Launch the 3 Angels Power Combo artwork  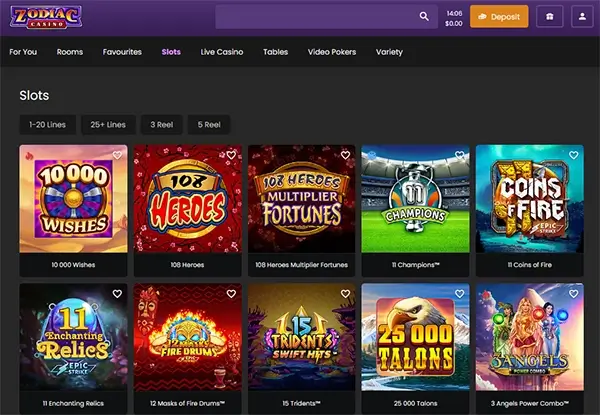530,337
